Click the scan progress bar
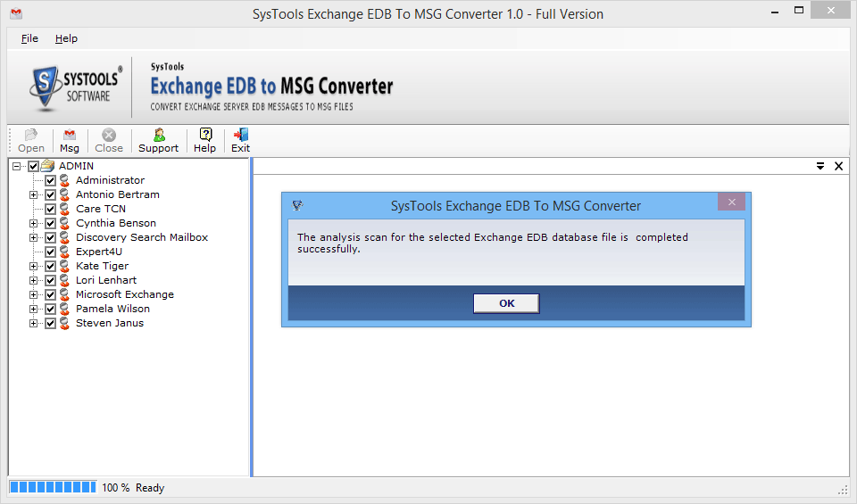857x504 pixels. 53,487
